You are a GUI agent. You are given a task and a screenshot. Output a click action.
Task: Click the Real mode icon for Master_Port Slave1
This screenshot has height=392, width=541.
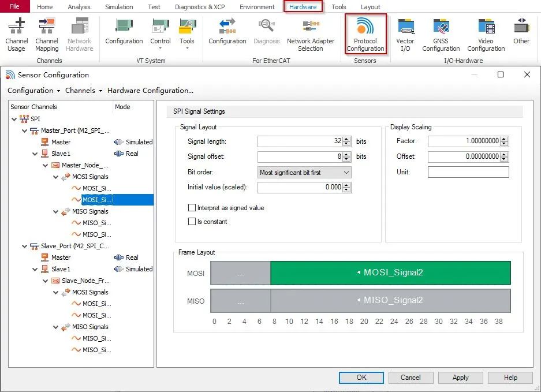(x=119, y=154)
